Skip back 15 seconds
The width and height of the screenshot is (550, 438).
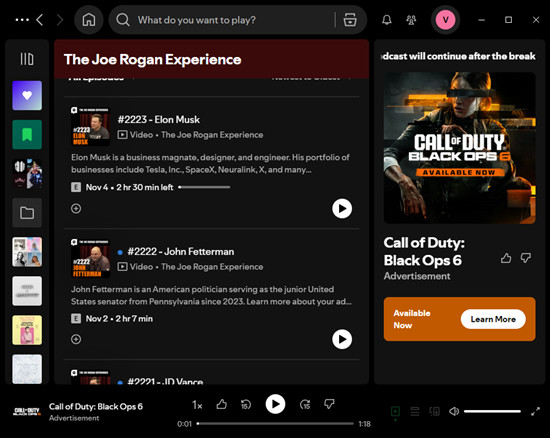coord(246,404)
